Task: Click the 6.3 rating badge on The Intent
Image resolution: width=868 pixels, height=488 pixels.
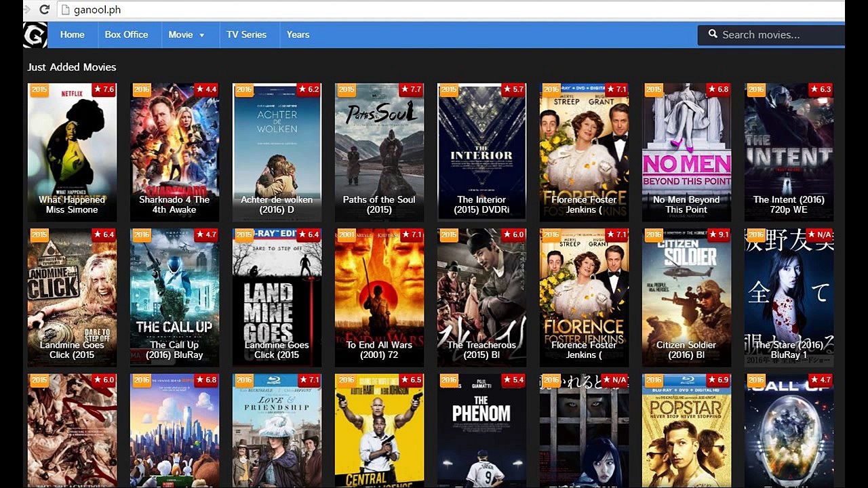Action: (821, 89)
